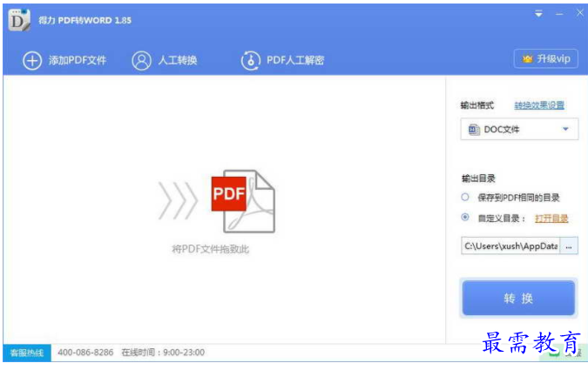
Task: Click the PDF manual decryption lock icon
Action: [x=251, y=60]
